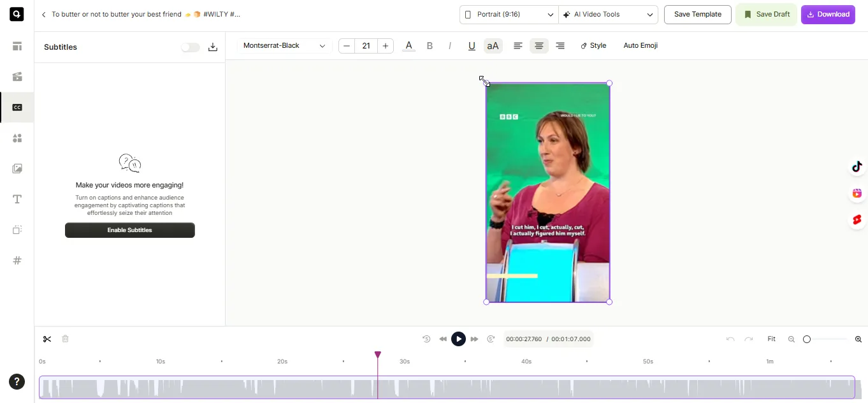Image resolution: width=868 pixels, height=403 pixels.
Task: Choose the text color icon
Action: pos(409,46)
